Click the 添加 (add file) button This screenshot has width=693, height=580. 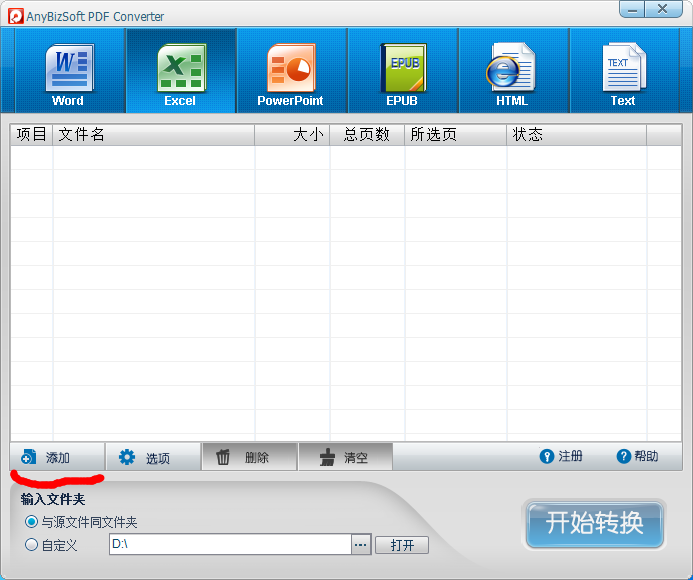(x=57, y=457)
